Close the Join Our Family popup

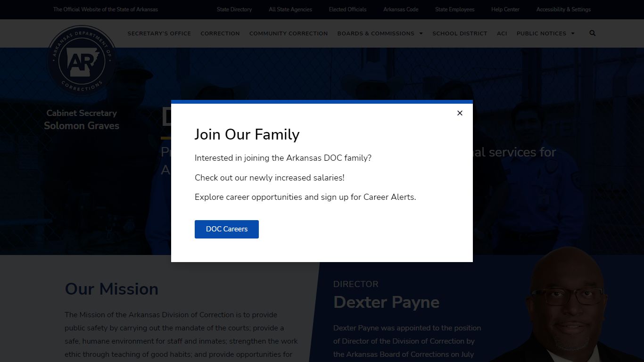(460, 113)
